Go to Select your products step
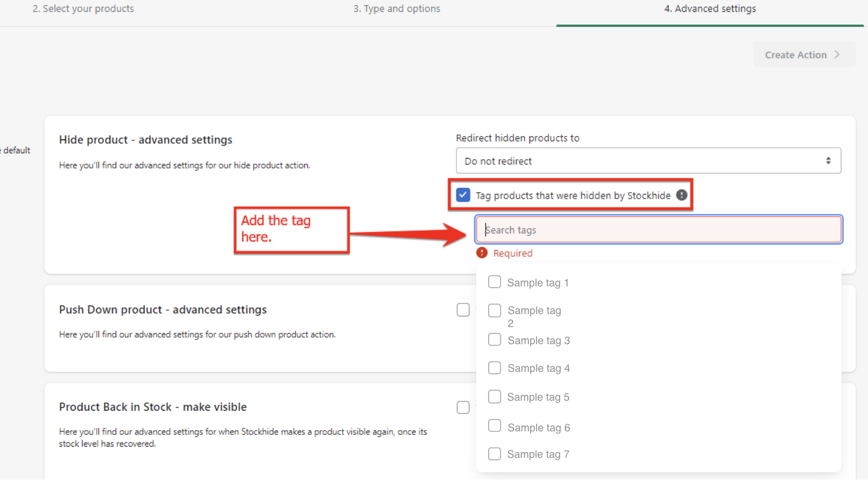868x482 pixels. click(x=83, y=9)
